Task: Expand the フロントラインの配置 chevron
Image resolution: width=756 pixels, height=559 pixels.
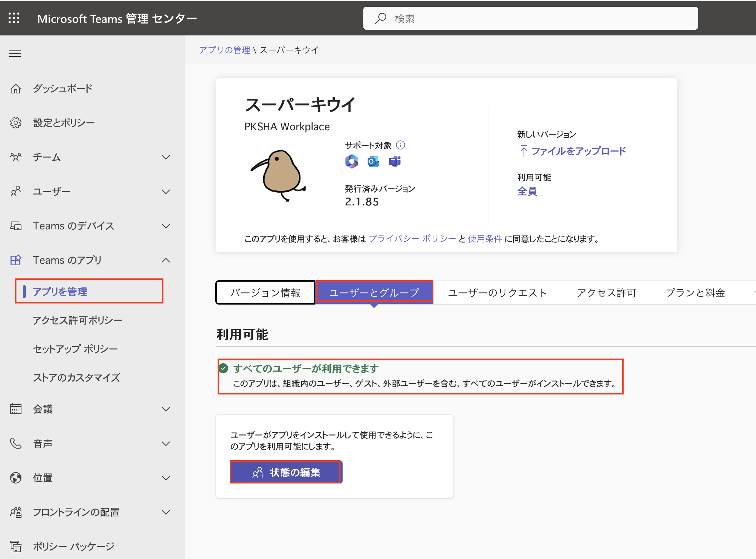Action: click(x=166, y=512)
